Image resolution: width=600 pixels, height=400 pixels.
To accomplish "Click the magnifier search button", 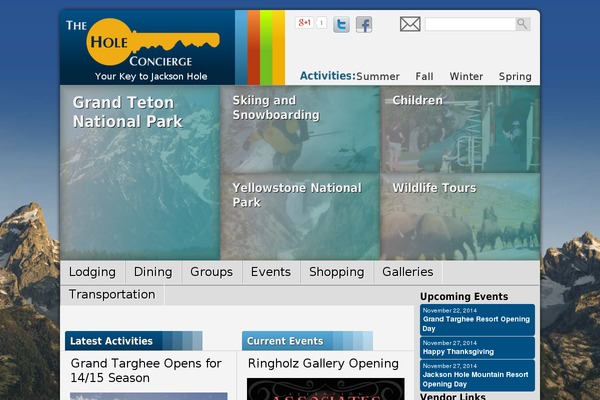I will point(522,24).
